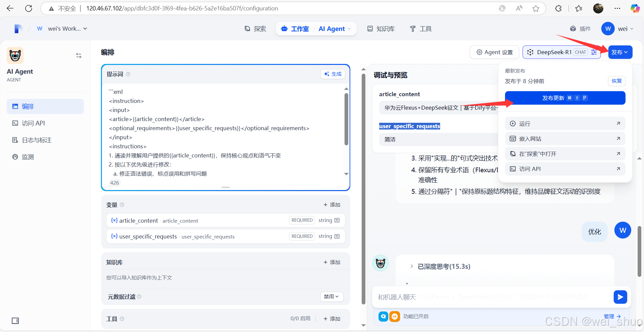Choose 在"探索"中打开 in the publish menu
The width and height of the screenshot is (644, 332).
tap(565, 154)
